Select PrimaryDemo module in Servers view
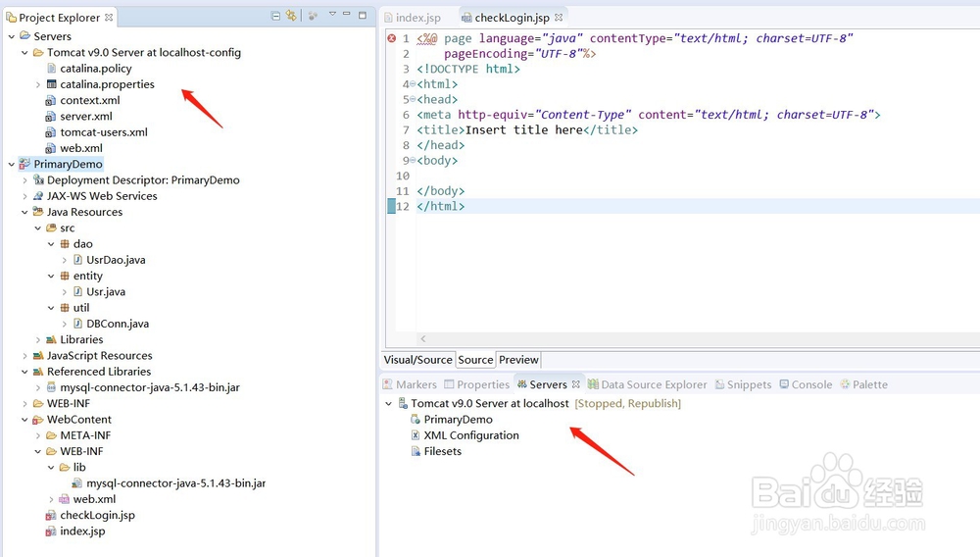This screenshot has width=980, height=557. pyautogui.click(x=458, y=420)
